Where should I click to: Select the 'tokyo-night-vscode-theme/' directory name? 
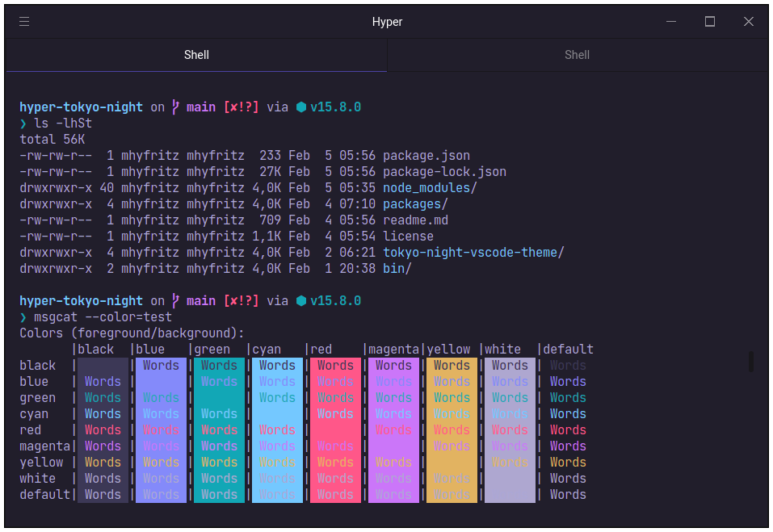click(x=473, y=252)
